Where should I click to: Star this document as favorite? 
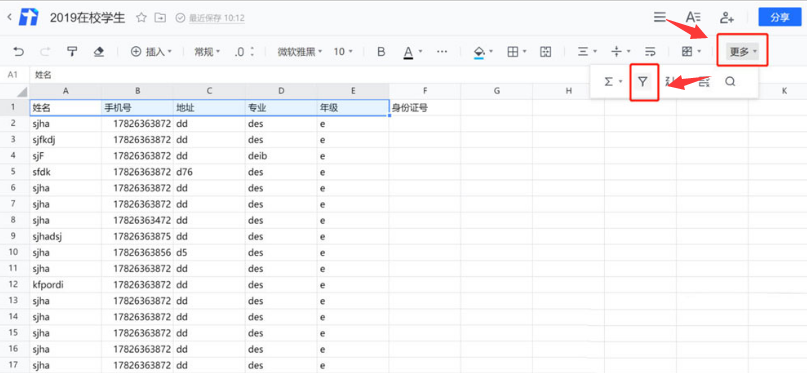(x=141, y=17)
